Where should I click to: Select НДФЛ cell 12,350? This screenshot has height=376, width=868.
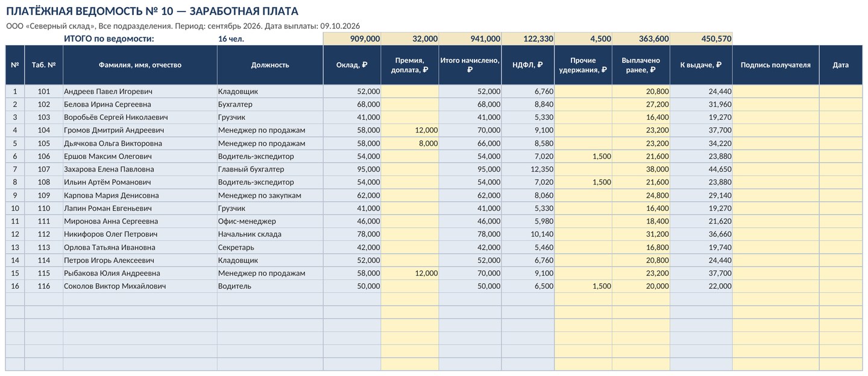coord(528,169)
